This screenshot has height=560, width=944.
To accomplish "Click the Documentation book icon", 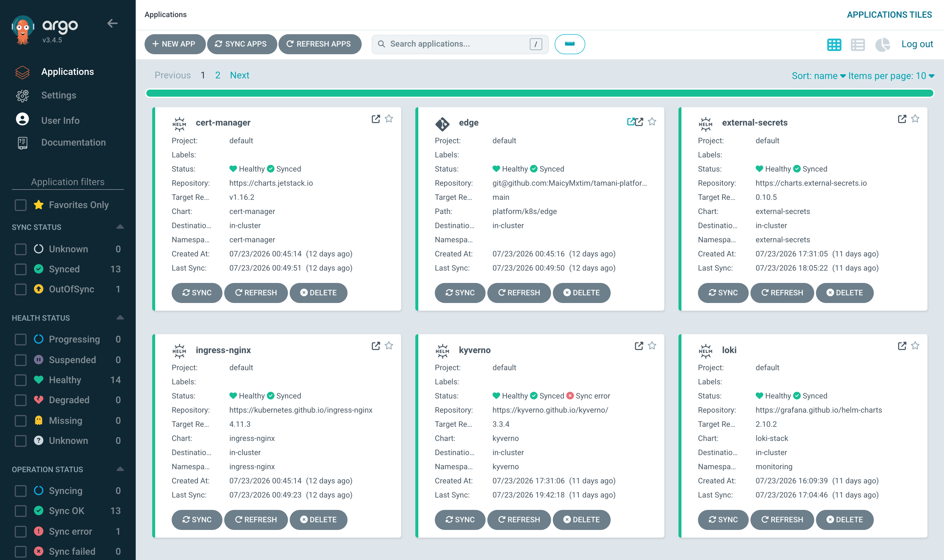I will point(22,143).
